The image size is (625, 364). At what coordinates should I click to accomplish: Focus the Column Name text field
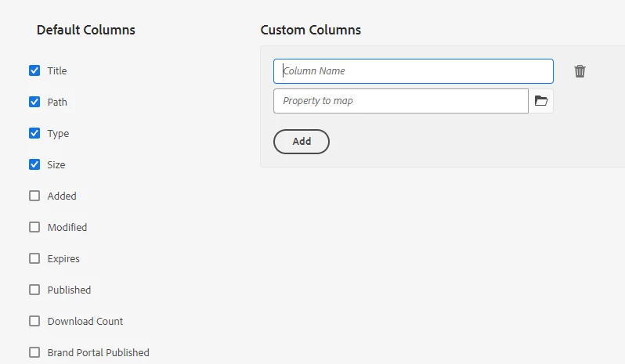[413, 71]
